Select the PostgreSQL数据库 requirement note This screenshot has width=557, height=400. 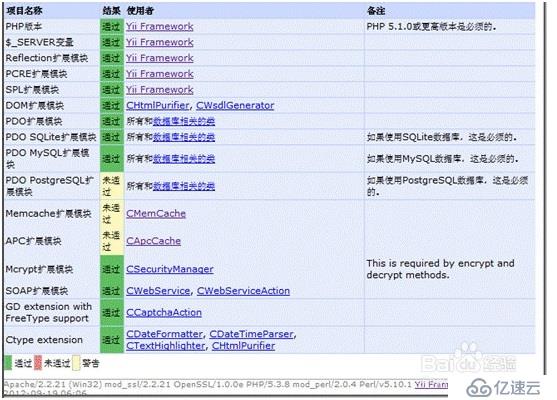coord(447,186)
